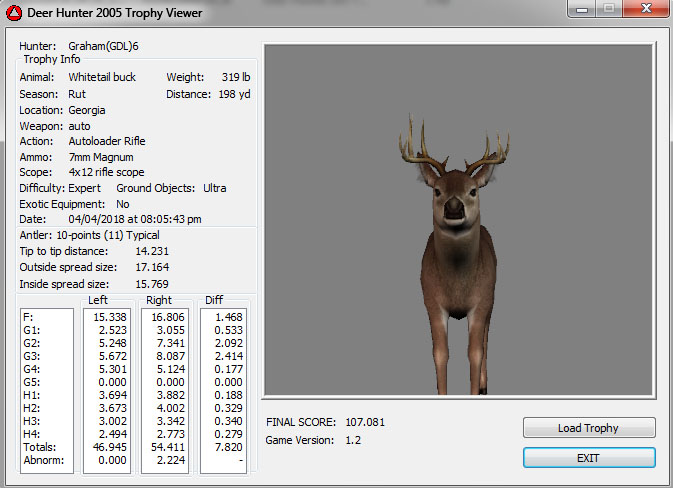The width and height of the screenshot is (673, 488).
Task: Click the measurement labels list starting with F:
Action: click(47, 387)
